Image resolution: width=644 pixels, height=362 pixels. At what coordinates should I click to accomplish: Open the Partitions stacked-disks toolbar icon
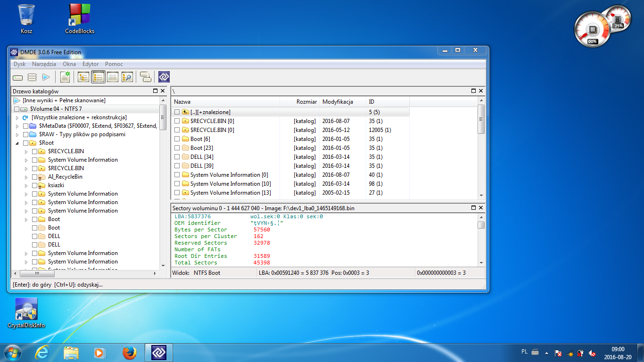coord(32,77)
